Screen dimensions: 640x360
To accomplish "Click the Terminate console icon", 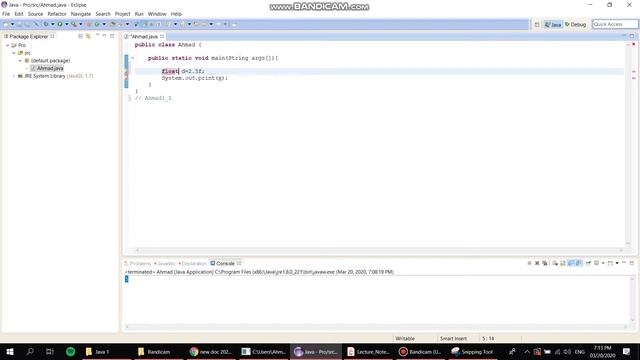I will 529,263.
